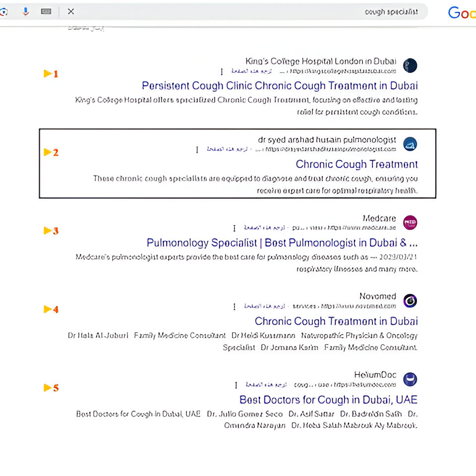
Task: Open the on-screen keyboard input tool
Action: [46, 11]
